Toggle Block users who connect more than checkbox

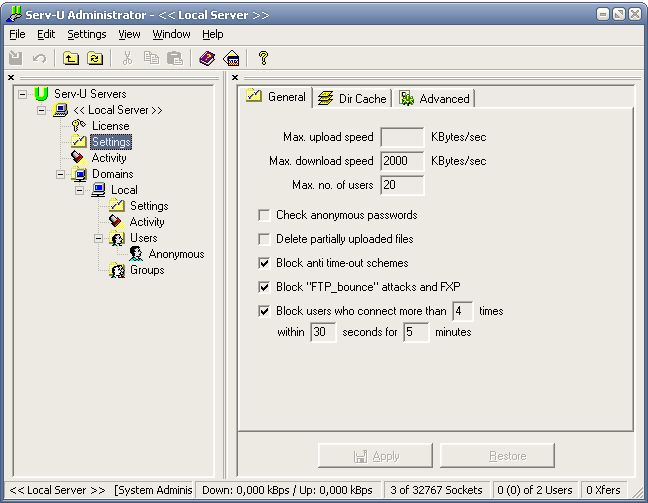(264, 311)
